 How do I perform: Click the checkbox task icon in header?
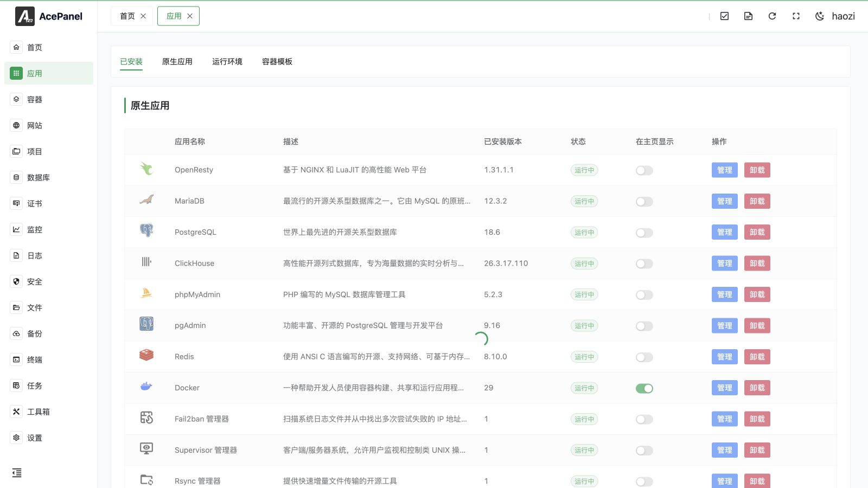click(724, 16)
